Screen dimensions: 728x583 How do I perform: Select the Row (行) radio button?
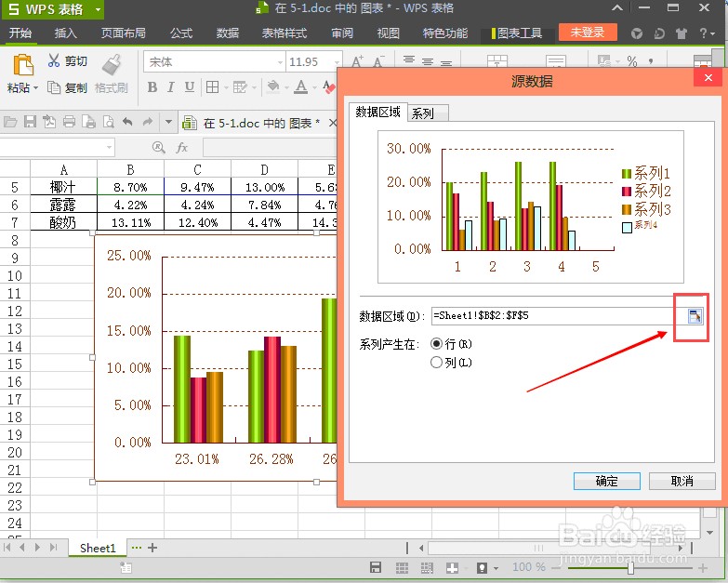[x=436, y=344]
